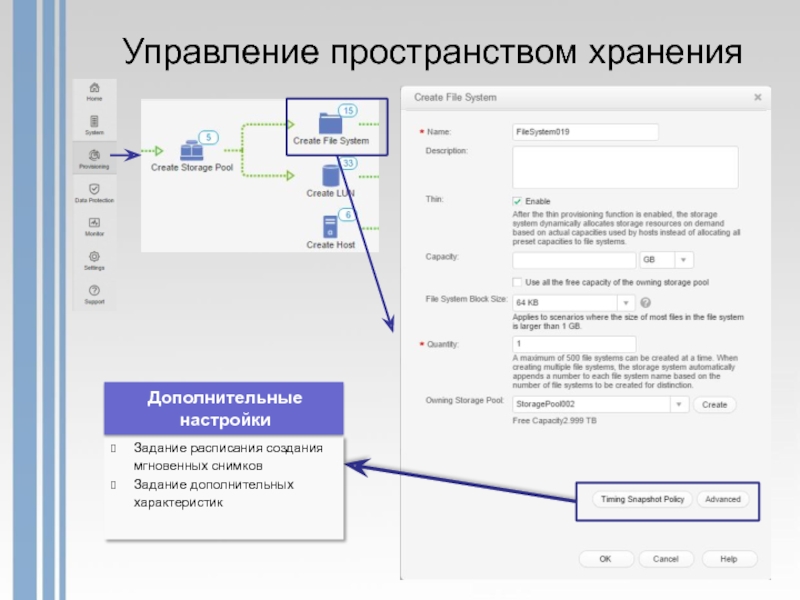The width and height of the screenshot is (800, 600).
Task: Open the Settings gear in sidebar
Action: click(94, 260)
